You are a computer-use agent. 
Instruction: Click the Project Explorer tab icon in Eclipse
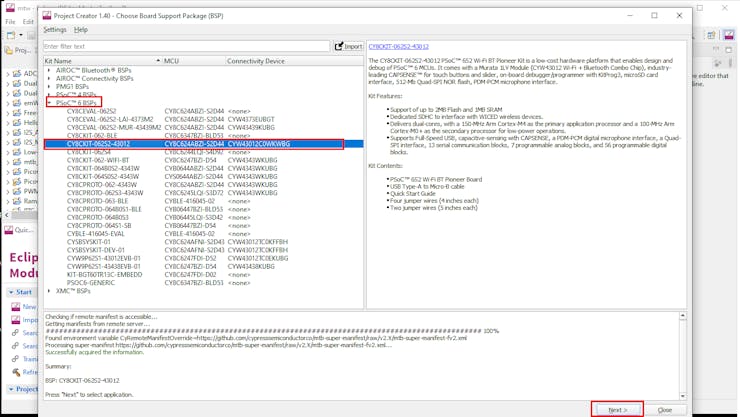[8, 50]
